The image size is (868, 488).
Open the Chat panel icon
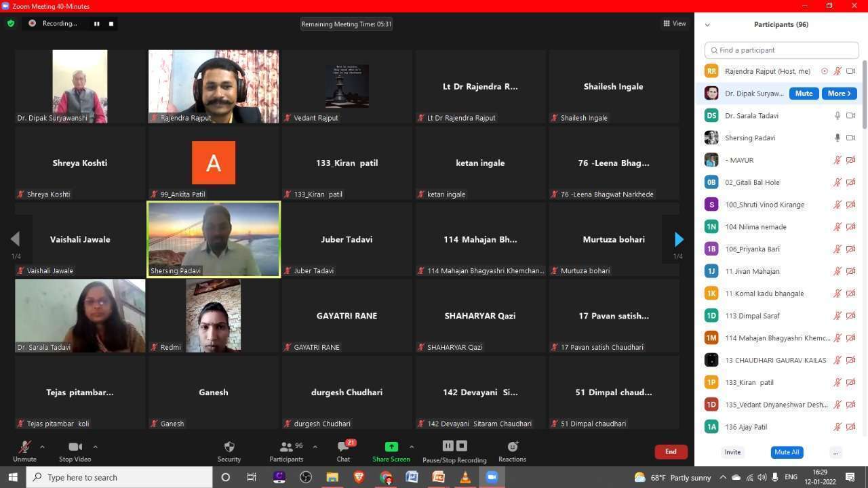[344, 447]
